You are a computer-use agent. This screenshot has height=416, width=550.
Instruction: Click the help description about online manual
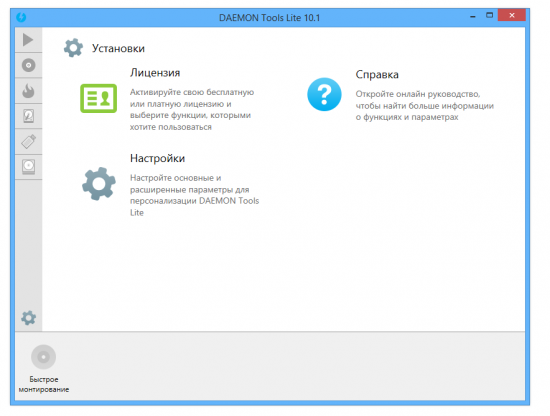425,106
